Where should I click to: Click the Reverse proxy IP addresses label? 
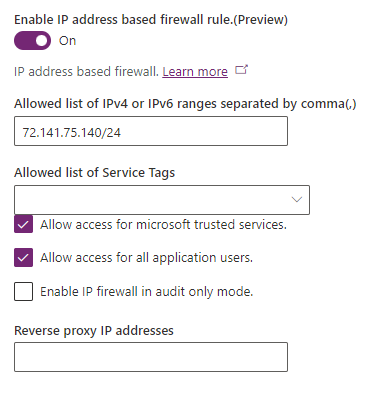(x=94, y=331)
